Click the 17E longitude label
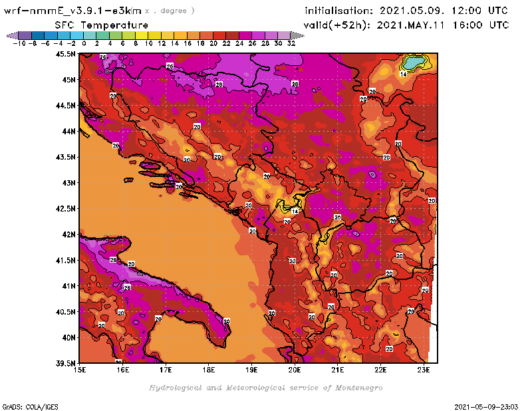 pyautogui.click(x=166, y=370)
